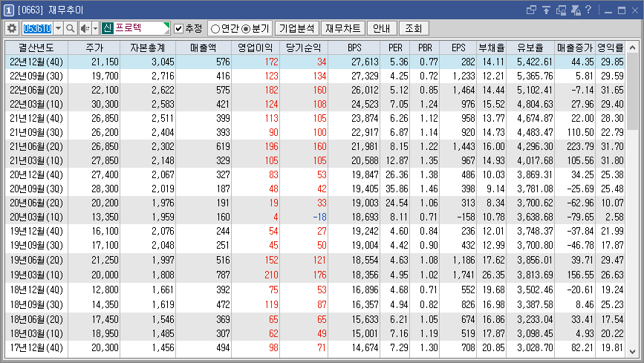Click the 기업분석 button

pos(297,28)
